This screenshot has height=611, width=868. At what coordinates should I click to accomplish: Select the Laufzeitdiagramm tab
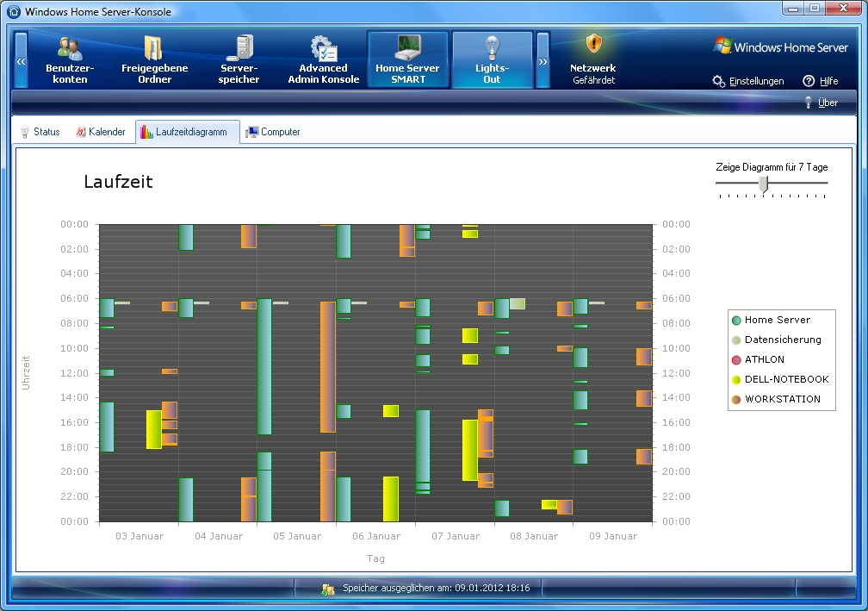[x=187, y=132]
